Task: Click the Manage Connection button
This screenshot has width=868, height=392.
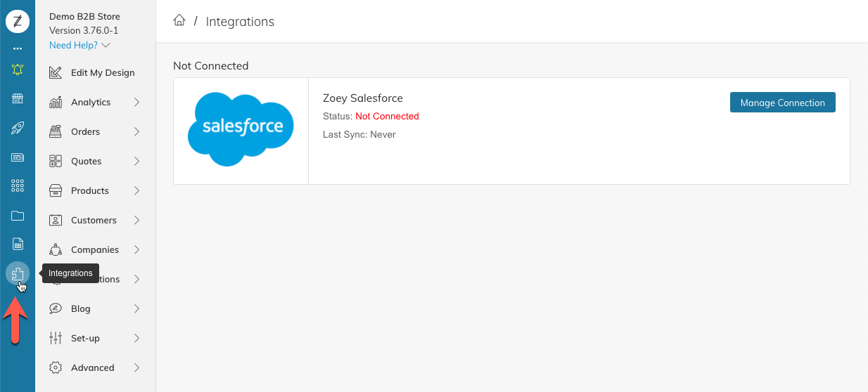Action: point(782,102)
